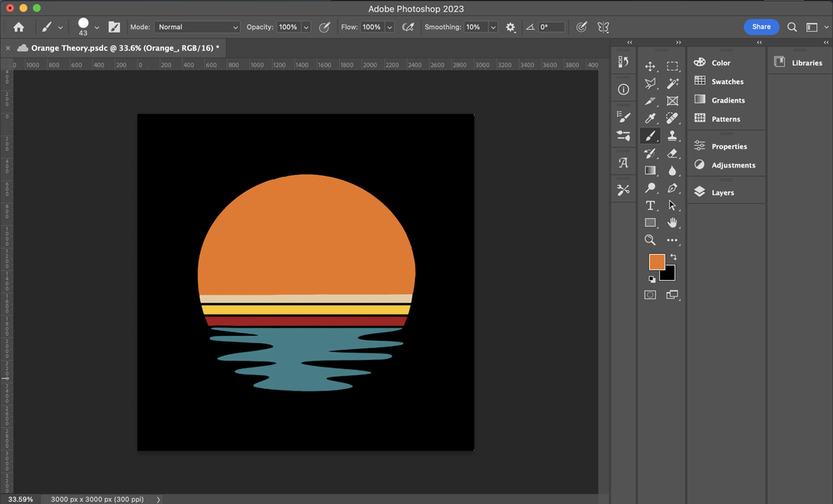The image size is (833, 504).
Task: Toggle the brush settings panel button
Action: coord(114,27)
